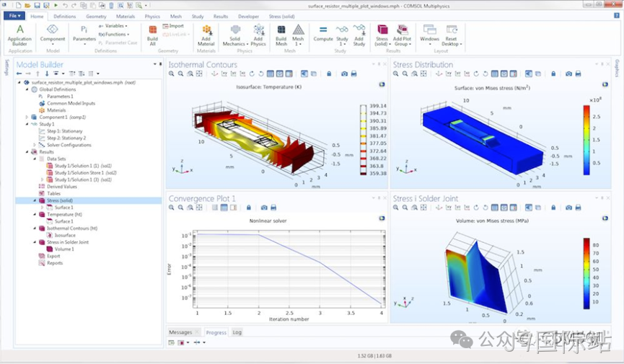Click the red top of the stress color legend
The width and height of the screenshot is (624, 364).
pos(586,110)
